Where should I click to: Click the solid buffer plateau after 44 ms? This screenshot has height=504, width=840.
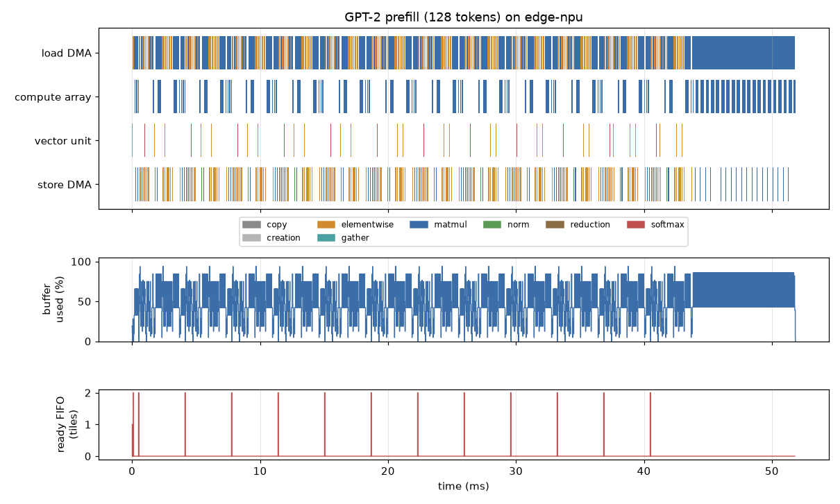coord(743,290)
